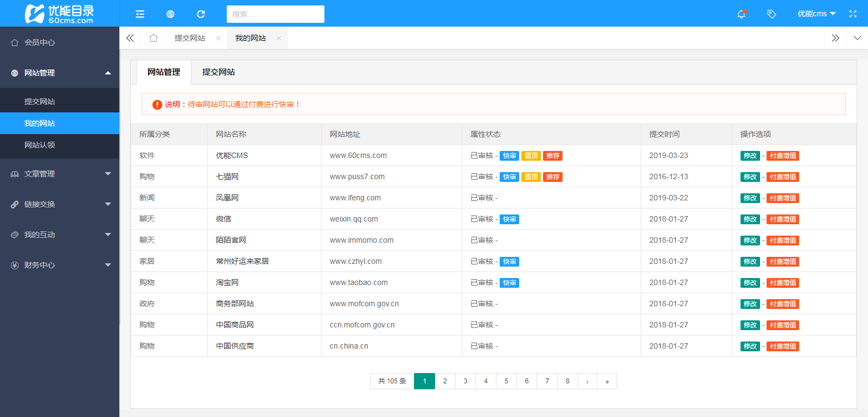Switch to the 提交网站 page tab
Viewport: 868px width, 417px height.
coord(190,38)
